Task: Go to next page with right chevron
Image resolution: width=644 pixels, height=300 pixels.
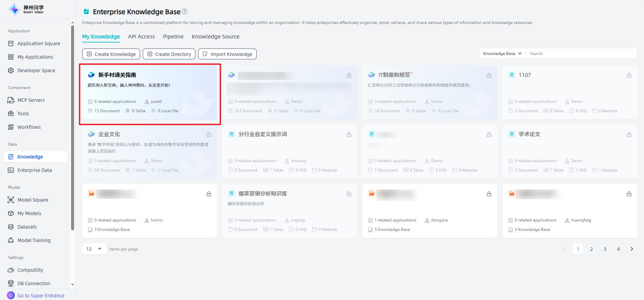Action: [632, 249]
